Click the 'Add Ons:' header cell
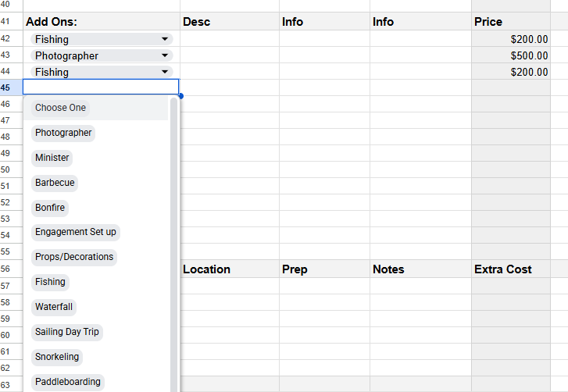Viewport: 568px width, 392px height. [101, 22]
